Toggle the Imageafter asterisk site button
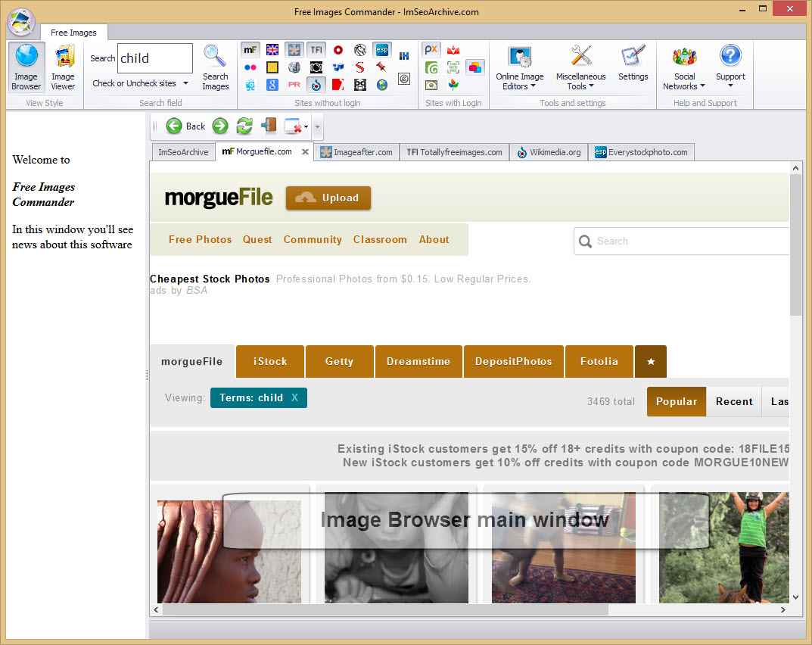 pyautogui.click(x=294, y=50)
